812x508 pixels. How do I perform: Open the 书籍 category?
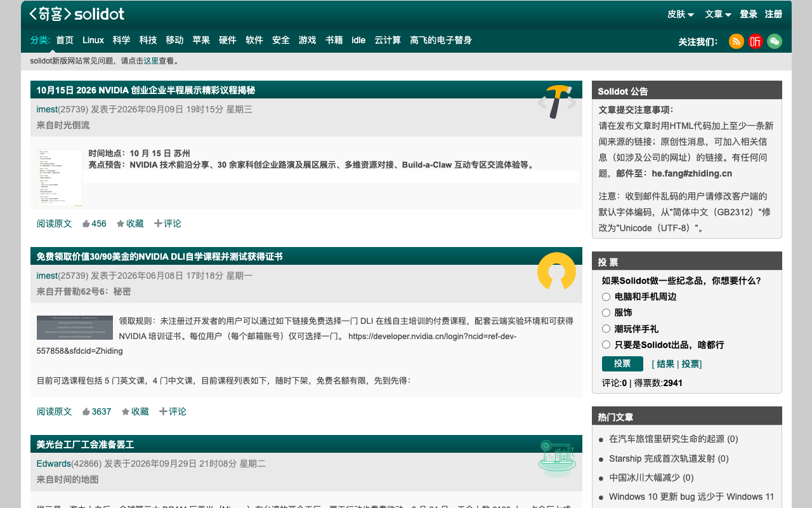click(x=334, y=40)
